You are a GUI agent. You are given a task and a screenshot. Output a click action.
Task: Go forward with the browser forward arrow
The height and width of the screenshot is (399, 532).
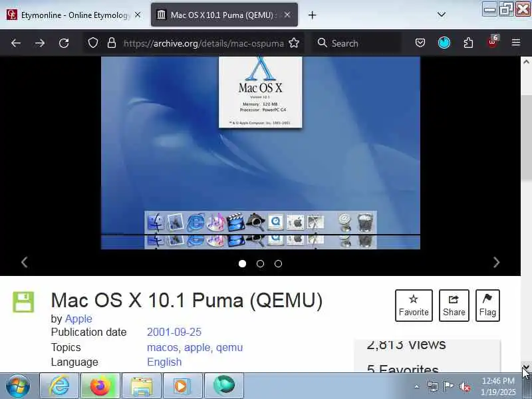coord(40,43)
